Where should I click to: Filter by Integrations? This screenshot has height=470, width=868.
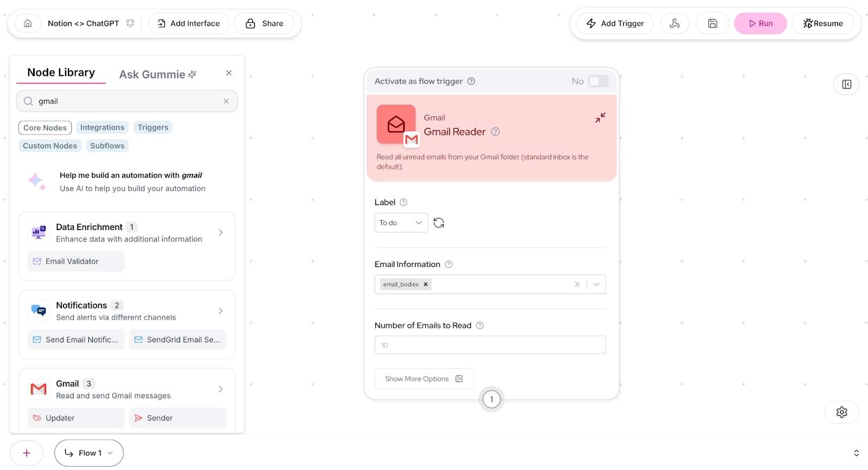(x=102, y=128)
